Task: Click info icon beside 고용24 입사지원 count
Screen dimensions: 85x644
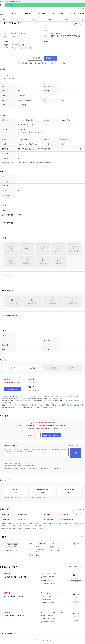Action: (74, 489)
